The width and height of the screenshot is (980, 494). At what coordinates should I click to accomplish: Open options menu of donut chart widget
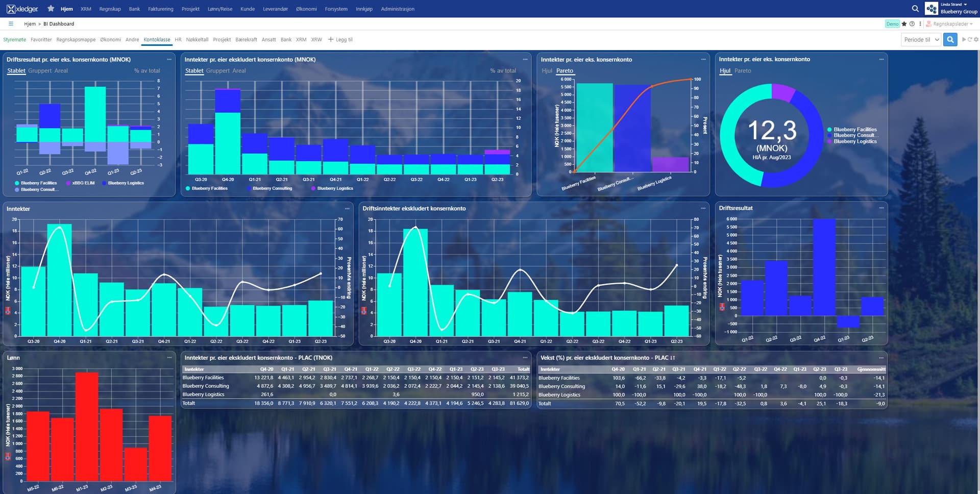point(881,60)
